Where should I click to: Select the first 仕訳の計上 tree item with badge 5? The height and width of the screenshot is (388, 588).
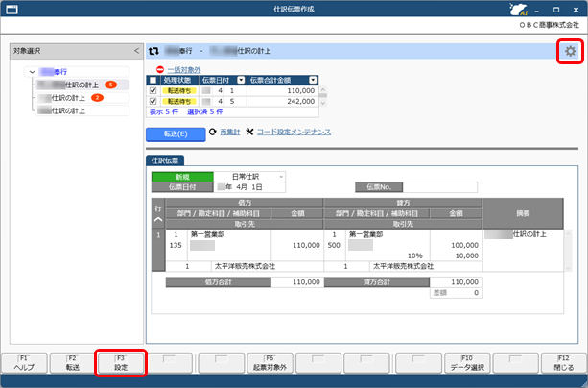tap(82, 85)
